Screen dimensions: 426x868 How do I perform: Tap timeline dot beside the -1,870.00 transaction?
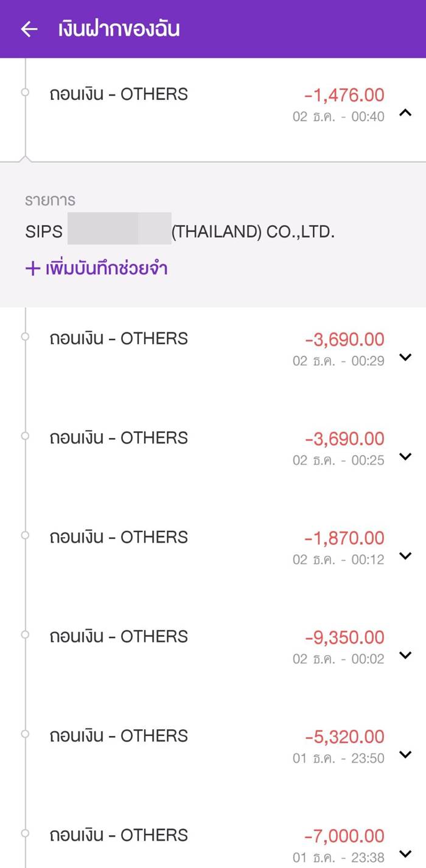[x=24, y=535]
